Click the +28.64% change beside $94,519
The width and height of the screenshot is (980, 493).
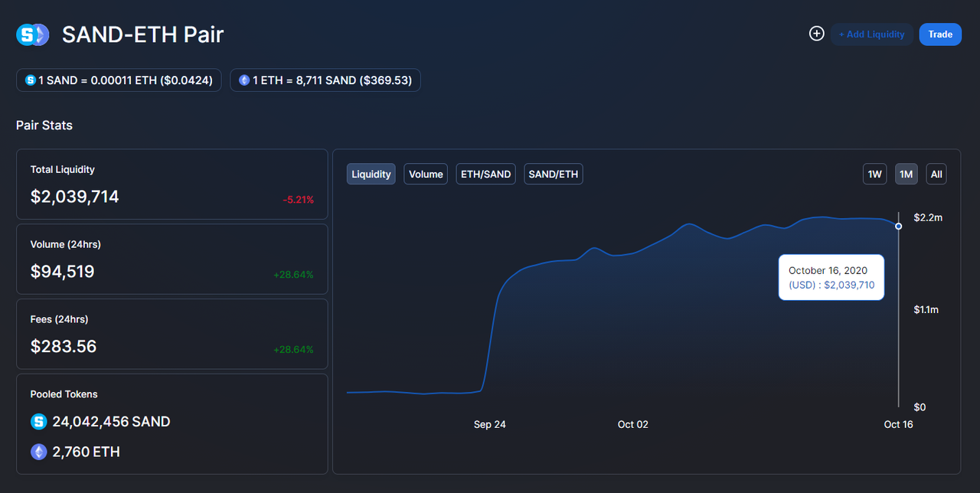coord(294,274)
